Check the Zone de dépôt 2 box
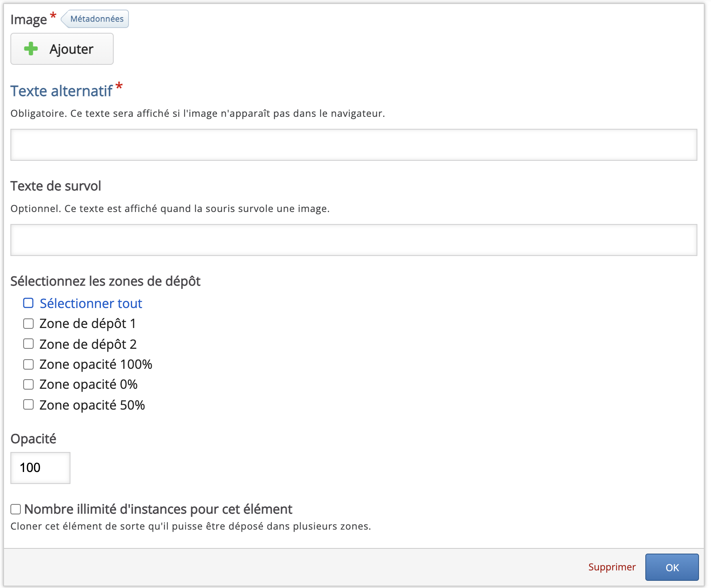The height and width of the screenshot is (588, 711). 28,344
